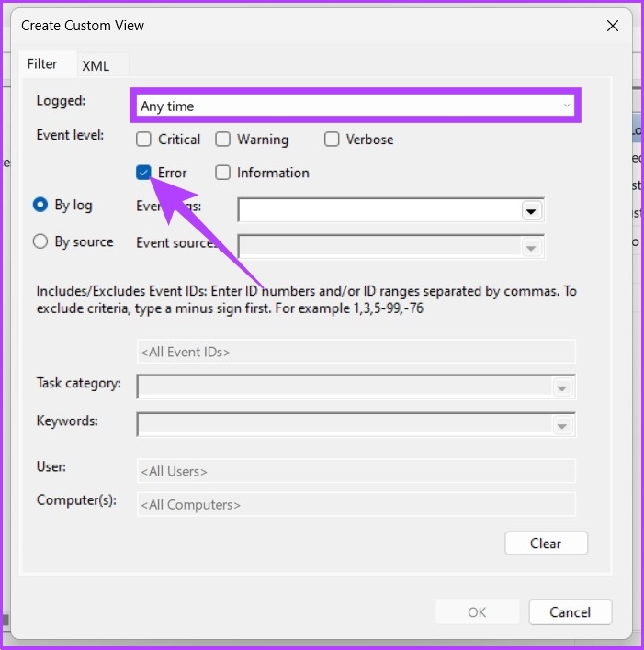Open the Event sources dropdown
The width and height of the screenshot is (644, 650).
click(531, 248)
